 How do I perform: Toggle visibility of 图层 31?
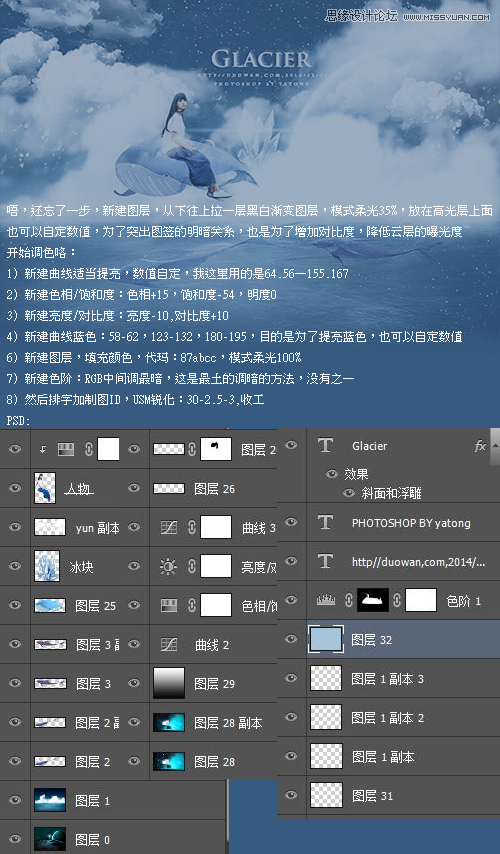(291, 795)
